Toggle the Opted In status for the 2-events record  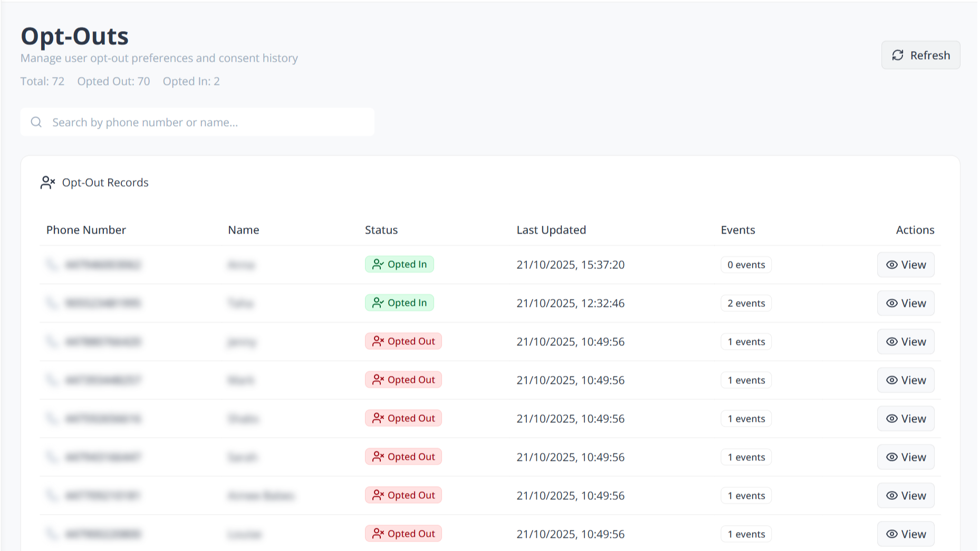[x=399, y=303]
